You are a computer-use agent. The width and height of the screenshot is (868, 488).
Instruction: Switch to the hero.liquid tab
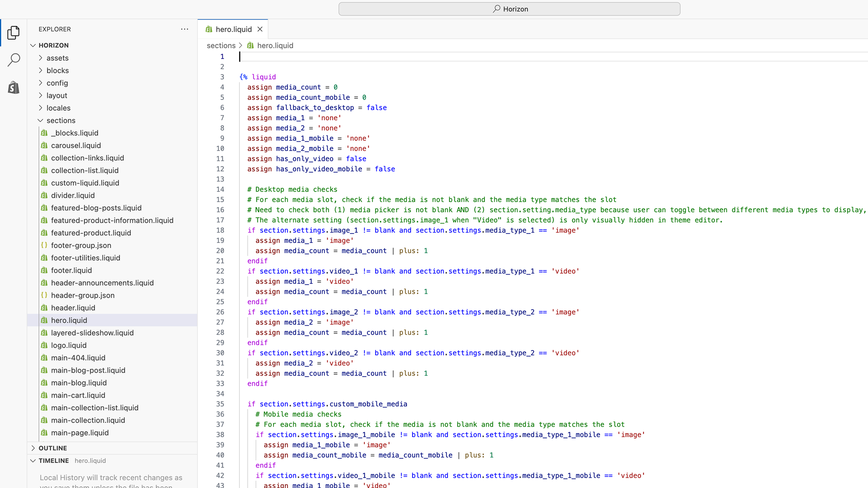[x=233, y=29]
